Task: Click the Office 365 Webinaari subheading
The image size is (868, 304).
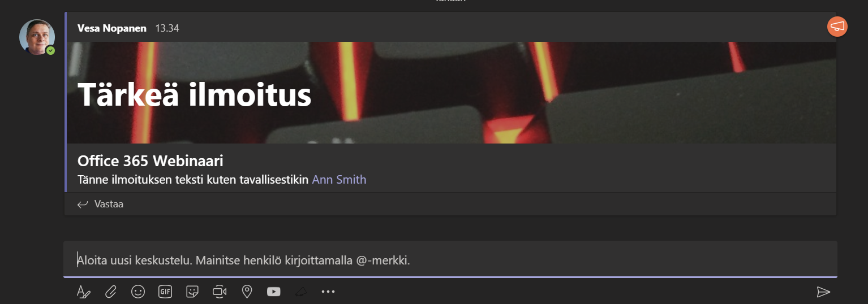Action: [151, 161]
